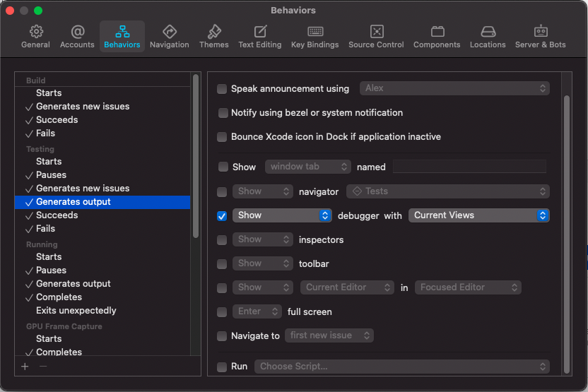Select GPU Frame Capture Completes behavior
This screenshot has width=588, height=392.
tap(102, 352)
